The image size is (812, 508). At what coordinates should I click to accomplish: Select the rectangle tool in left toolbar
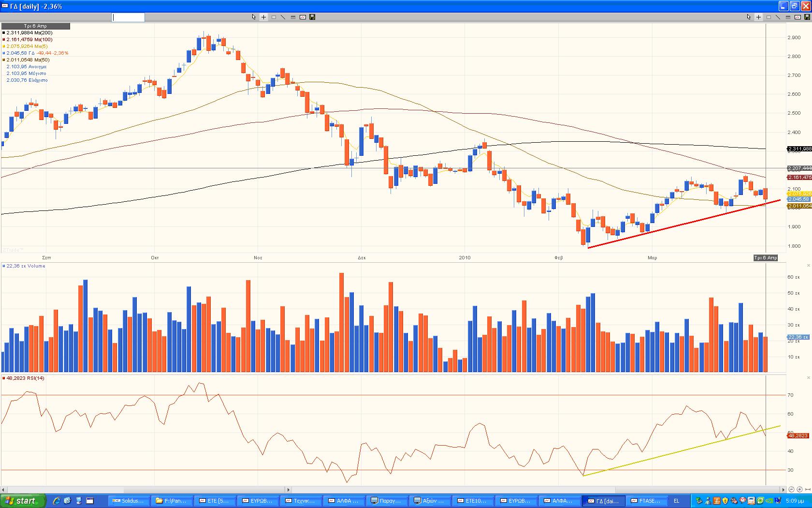(x=274, y=17)
